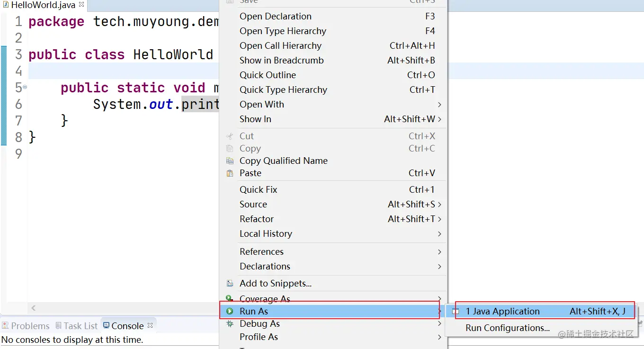Viewport: 644px width, 349px height.
Task: Open the Run As menu entry
Action: click(333, 311)
